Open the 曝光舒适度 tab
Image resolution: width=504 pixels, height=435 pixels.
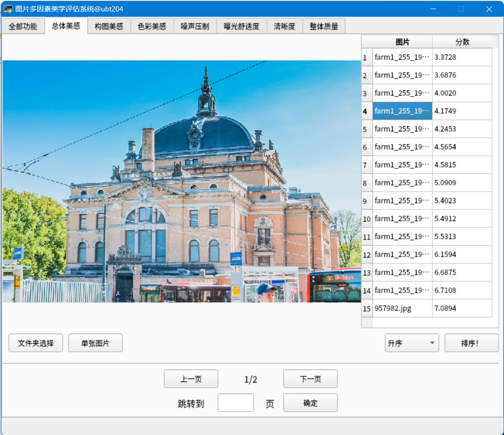tap(242, 26)
